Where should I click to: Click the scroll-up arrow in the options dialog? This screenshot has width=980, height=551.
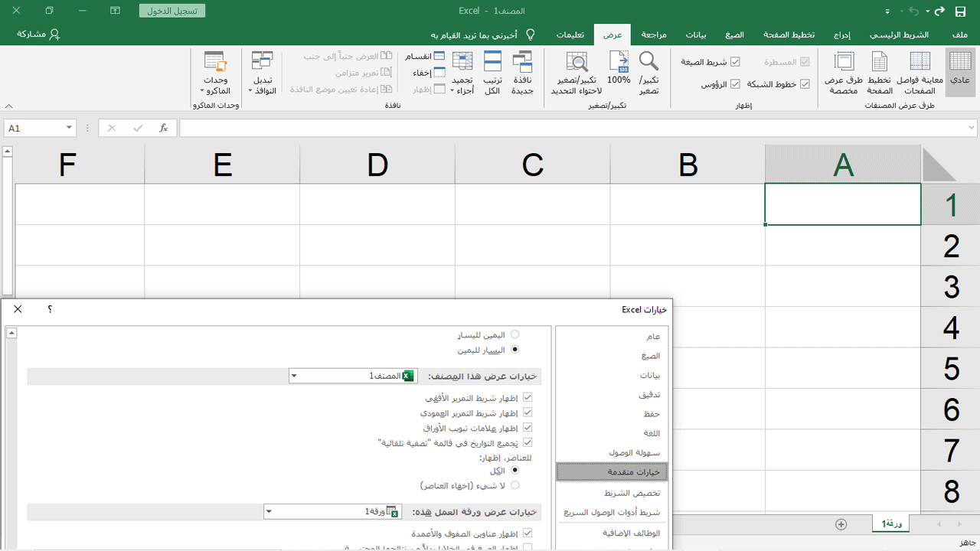11,333
